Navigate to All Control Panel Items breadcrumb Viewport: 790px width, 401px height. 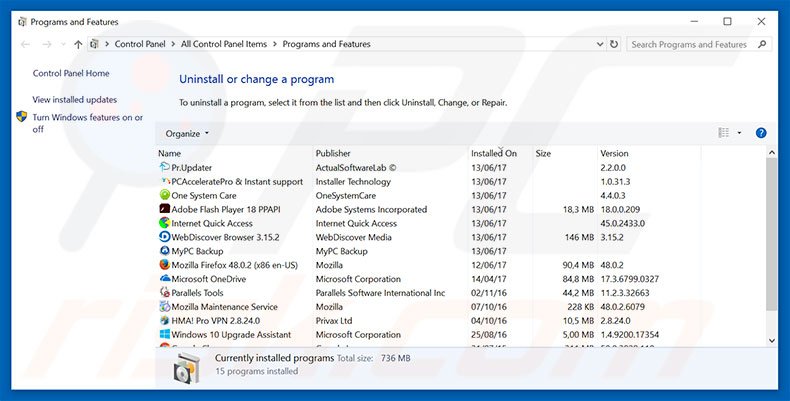tap(224, 44)
